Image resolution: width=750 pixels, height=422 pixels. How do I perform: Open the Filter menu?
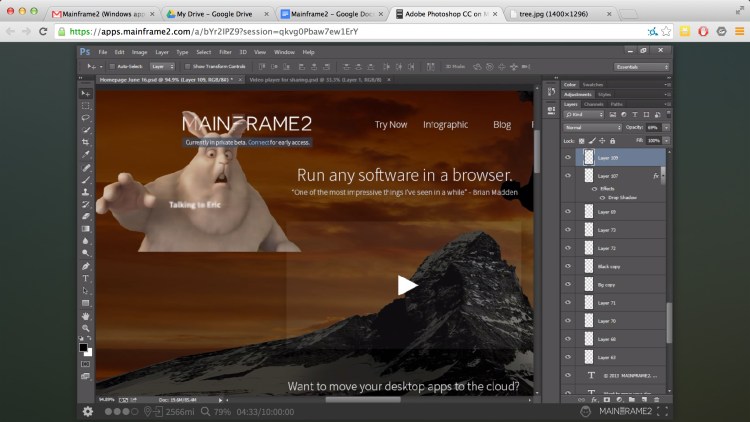[225, 52]
